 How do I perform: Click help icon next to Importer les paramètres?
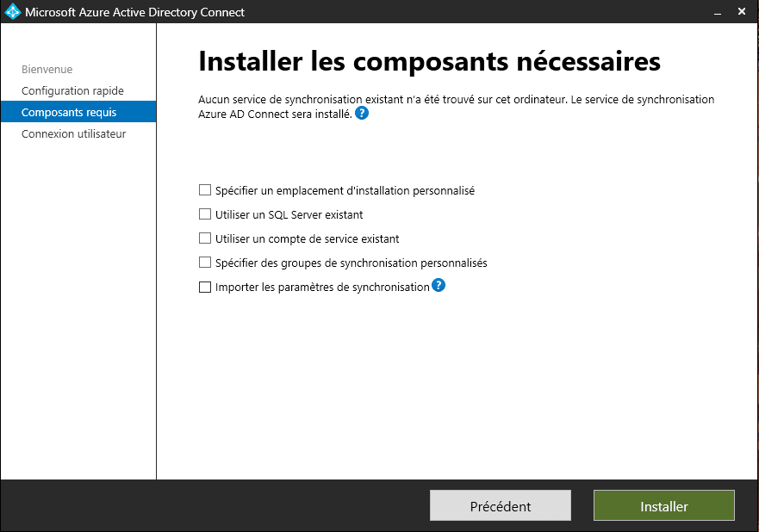pyautogui.click(x=439, y=286)
